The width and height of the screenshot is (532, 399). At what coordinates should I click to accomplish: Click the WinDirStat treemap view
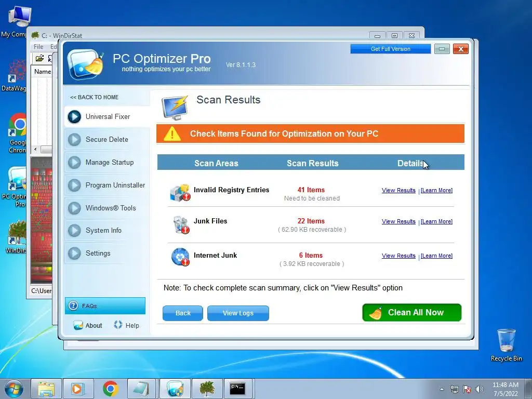click(x=42, y=220)
